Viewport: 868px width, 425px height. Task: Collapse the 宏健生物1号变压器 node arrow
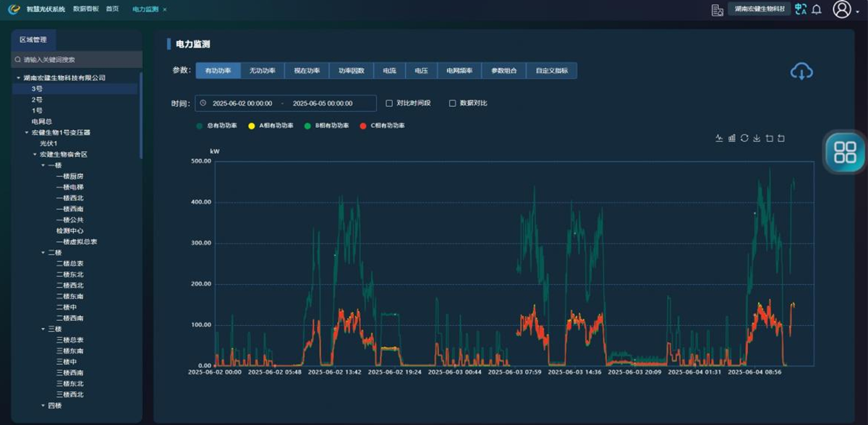coord(27,133)
